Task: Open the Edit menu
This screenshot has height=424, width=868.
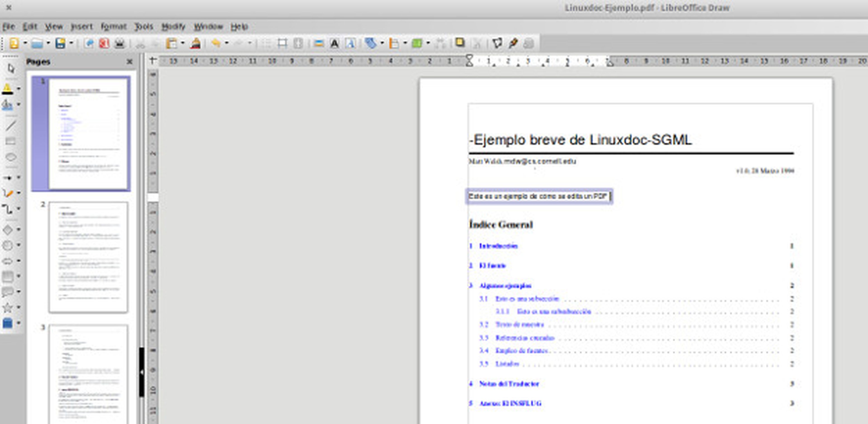Action: [x=30, y=27]
